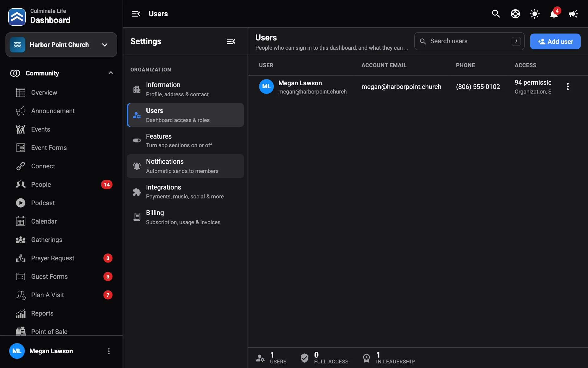Click the Integrations puzzle icon
The height and width of the screenshot is (368, 588).
pyautogui.click(x=137, y=192)
